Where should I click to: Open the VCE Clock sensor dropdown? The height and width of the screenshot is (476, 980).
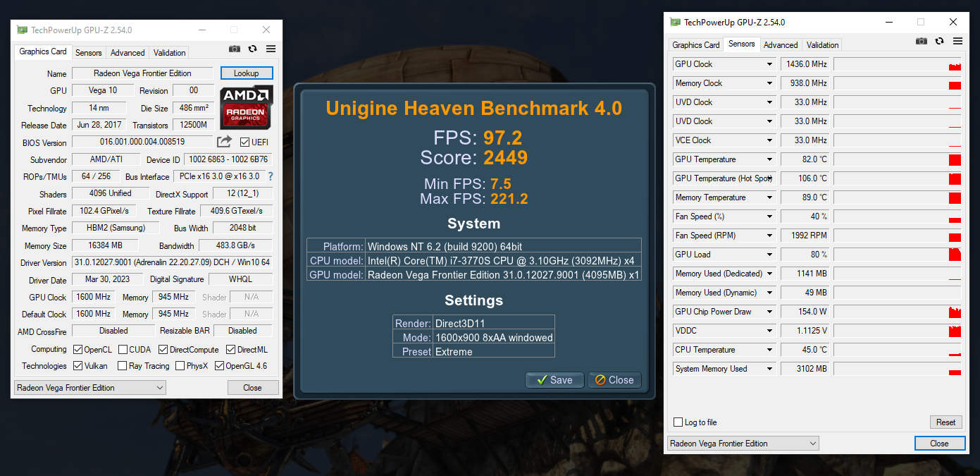(x=769, y=140)
